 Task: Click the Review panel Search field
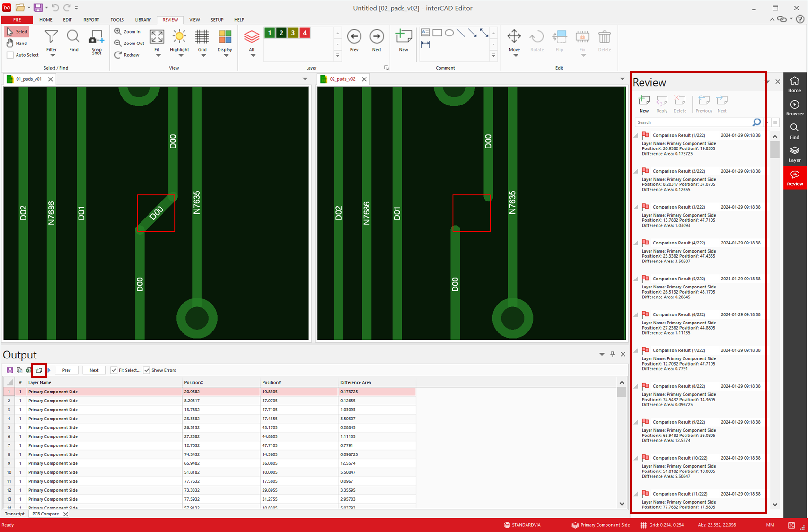tap(693, 122)
